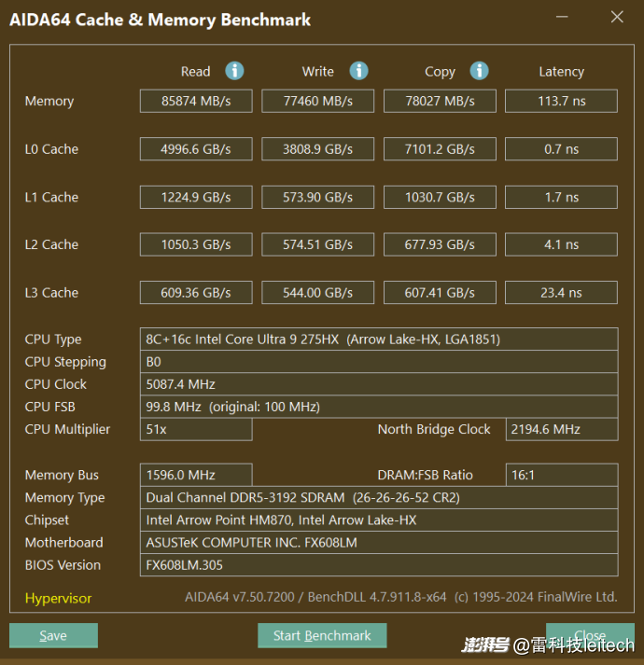Click the Read column header text
Viewport: 644px width, 665px height.
[x=195, y=71]
